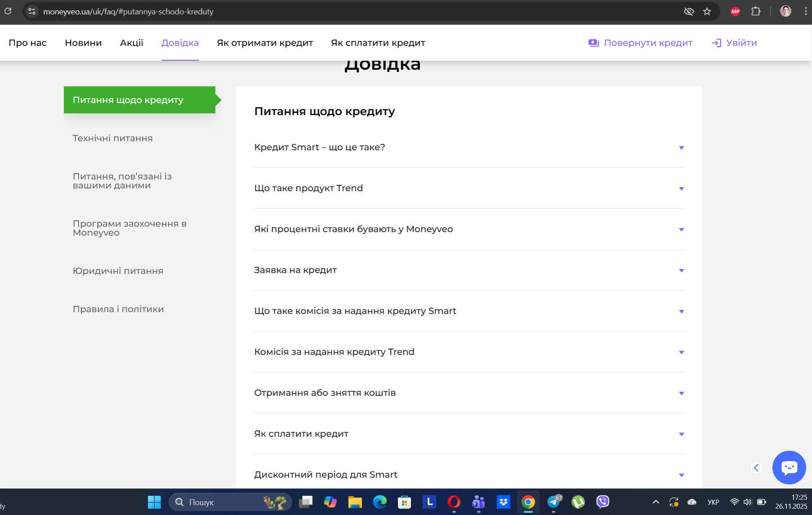Screen dimensions: 812x515
Task: Click 'Увійти' to log in
Action: pyautogui.click(x=741, y=43)
